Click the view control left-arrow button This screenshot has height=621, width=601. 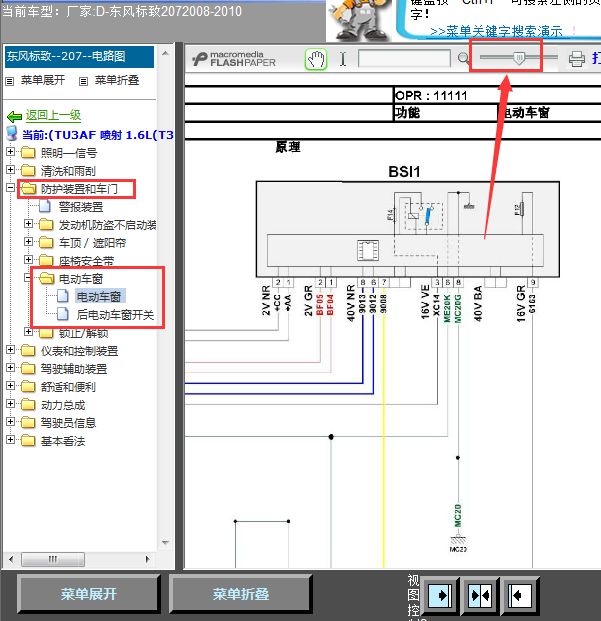click(x=520, y=595)
